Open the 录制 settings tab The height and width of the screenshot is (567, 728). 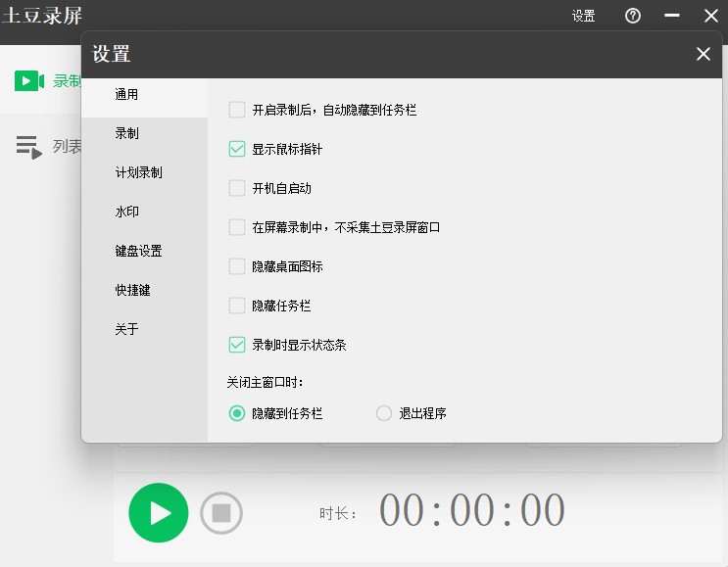[144, 133]
